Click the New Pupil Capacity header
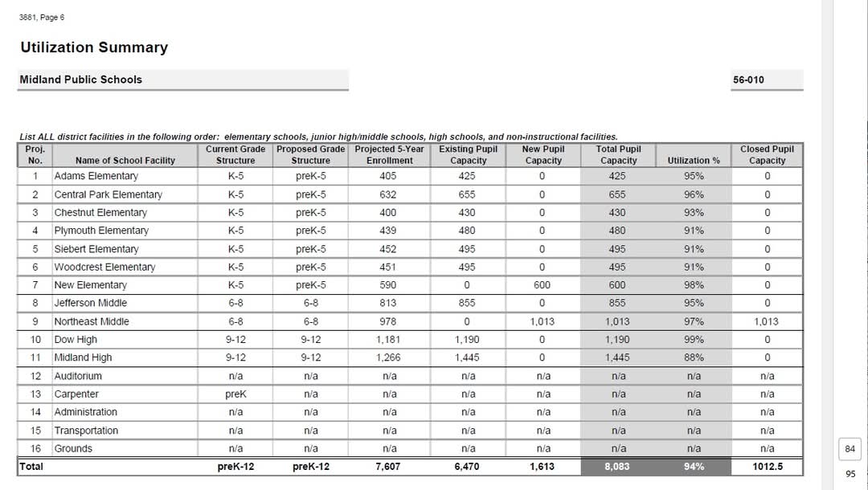 tap(543, 155)
